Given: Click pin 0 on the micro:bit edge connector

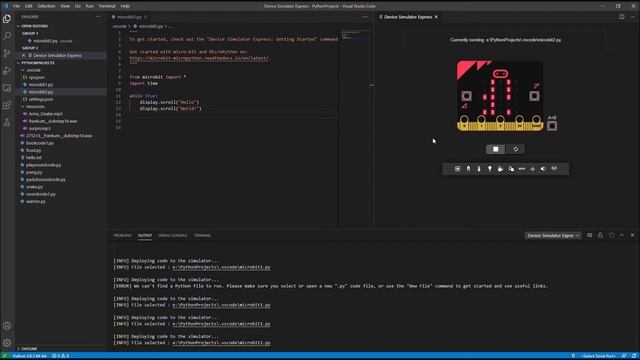Looking at the screenshot, I should tap(464, 122).
